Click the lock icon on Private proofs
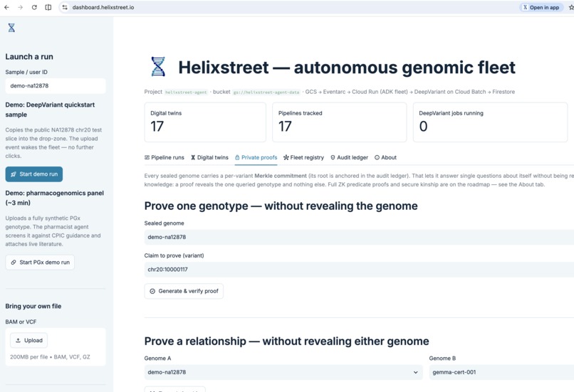Screen dimensions: 574x392 pyautogui.click(x=237, y=158)
